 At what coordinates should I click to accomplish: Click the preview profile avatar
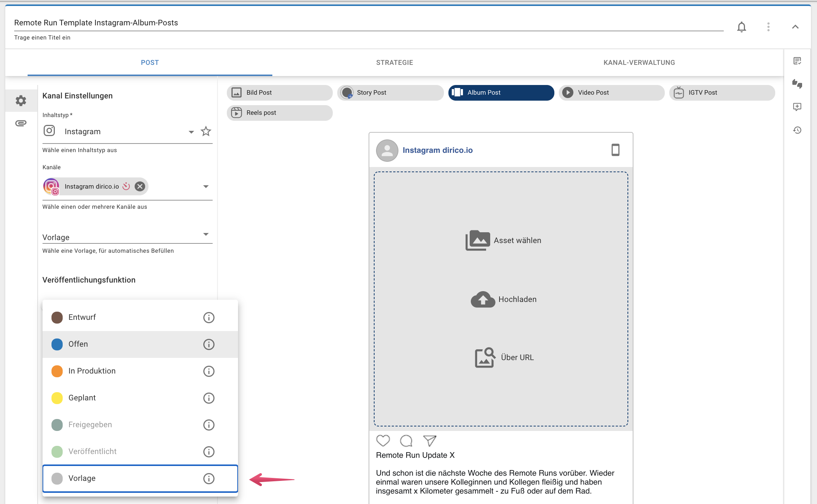click(387, 151)
